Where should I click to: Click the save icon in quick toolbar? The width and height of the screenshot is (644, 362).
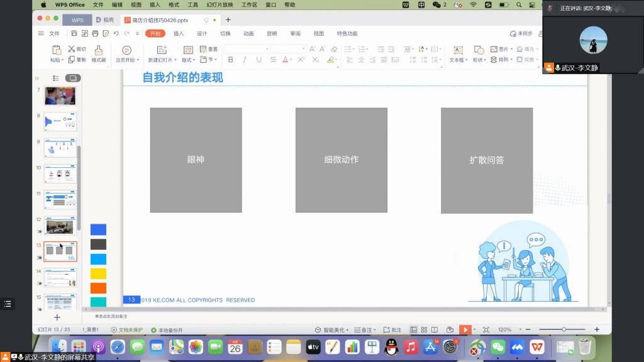pos(74,33)
